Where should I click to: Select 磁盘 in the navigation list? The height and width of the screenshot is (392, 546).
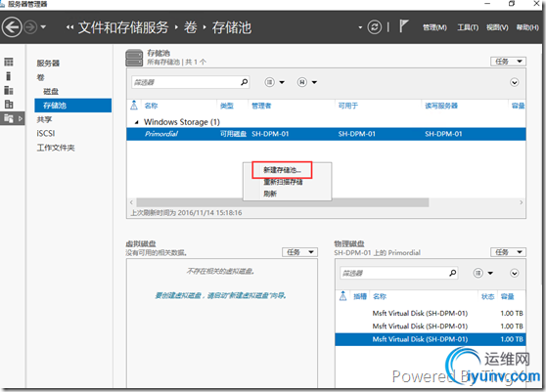click(x=51, y=91)
